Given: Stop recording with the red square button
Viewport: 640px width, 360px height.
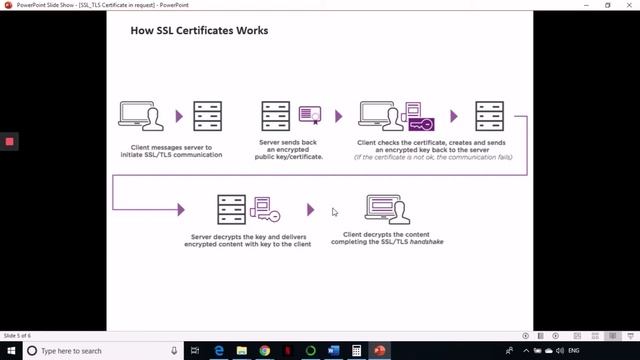Looking at the screenshot, I should click(x=9, y=142).
